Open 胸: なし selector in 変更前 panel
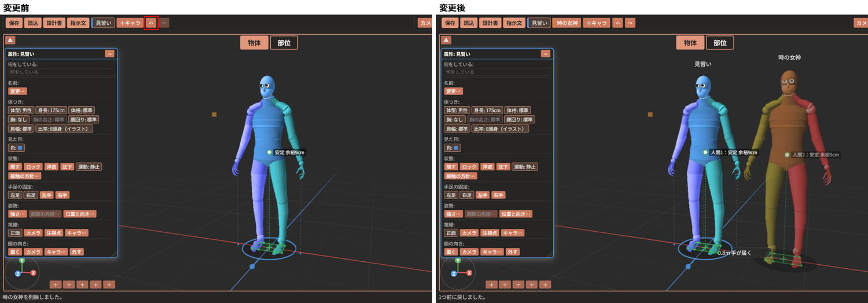Image resolution: width=868 pixels, height=303 pixels. pyautogui.click(x=19, y=119)
